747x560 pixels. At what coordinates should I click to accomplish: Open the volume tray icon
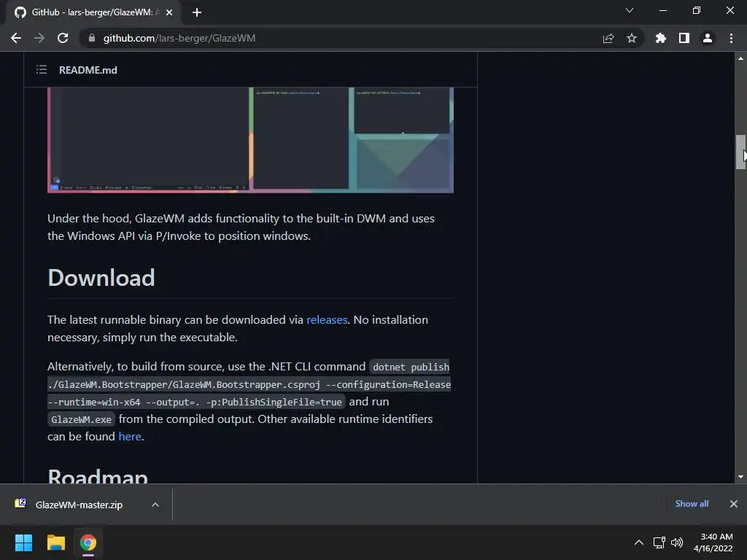677,542
